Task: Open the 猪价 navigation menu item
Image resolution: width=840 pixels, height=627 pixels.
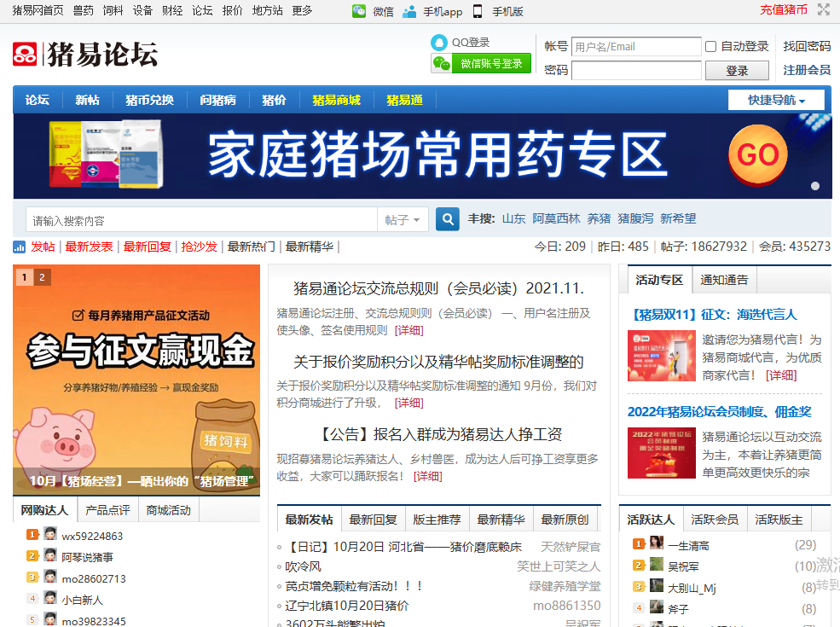Action: pyautogui.click(x=274, y=100)
